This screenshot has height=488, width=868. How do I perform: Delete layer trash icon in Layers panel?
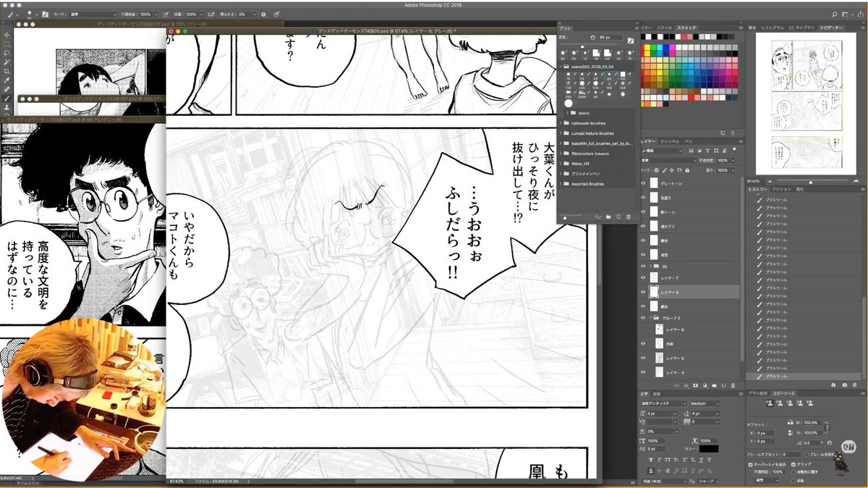click(x=733, y=385)
